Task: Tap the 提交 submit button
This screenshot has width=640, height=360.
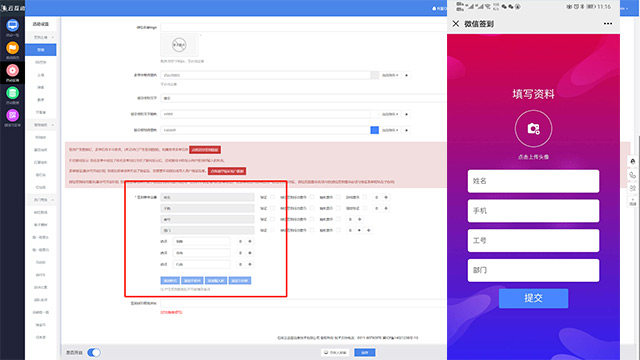Action: (533, 298)
